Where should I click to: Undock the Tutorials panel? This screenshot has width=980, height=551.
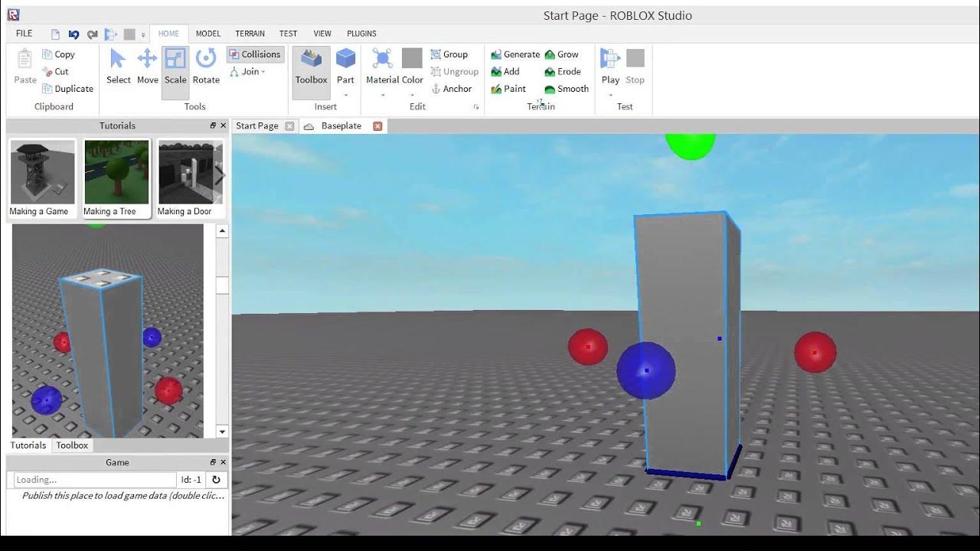click(213, 126)
